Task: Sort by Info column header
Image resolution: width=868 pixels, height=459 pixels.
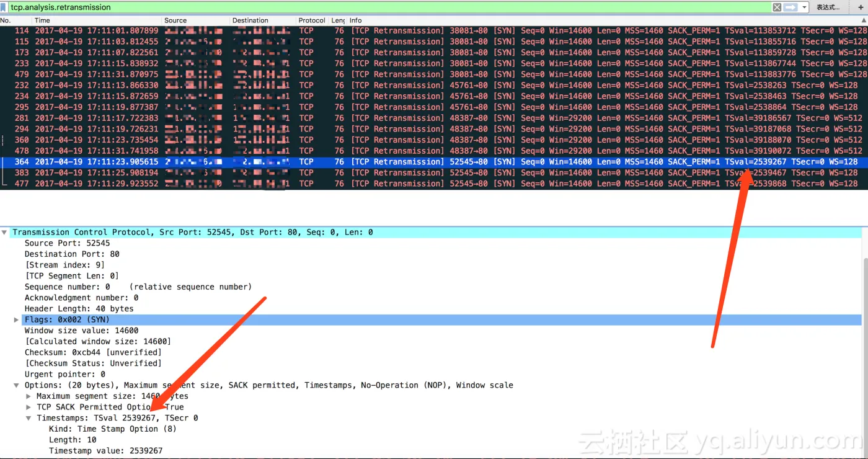Action: coord(356,20)
